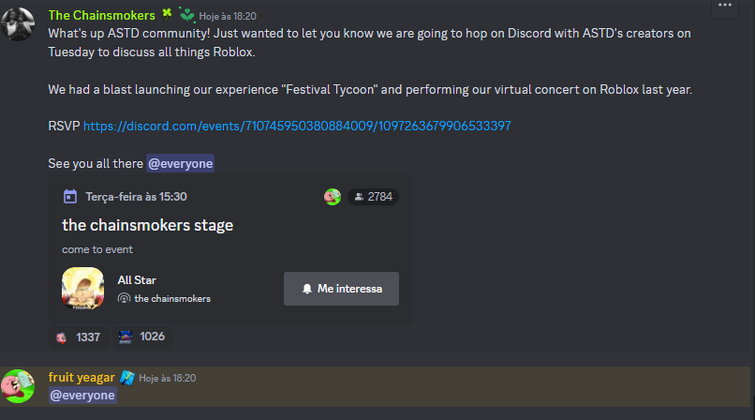Click The Chainsmokers username
Image resolution: width=755 pixels, height=420 pixels.
[102, 15]
